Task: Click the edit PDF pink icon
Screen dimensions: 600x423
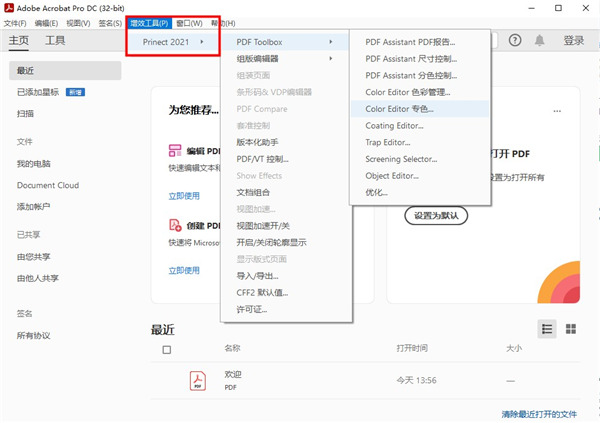Action: [175, 150]
